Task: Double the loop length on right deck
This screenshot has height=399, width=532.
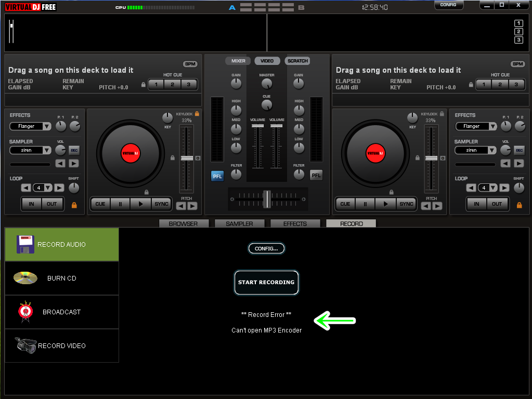Action: coord(504,188)
